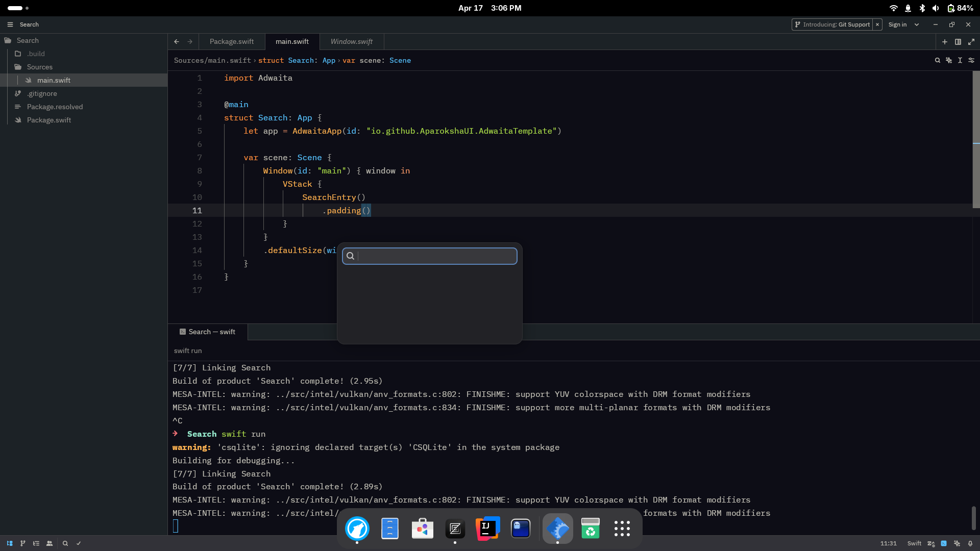Toggle the project panel in status bar

10,543
